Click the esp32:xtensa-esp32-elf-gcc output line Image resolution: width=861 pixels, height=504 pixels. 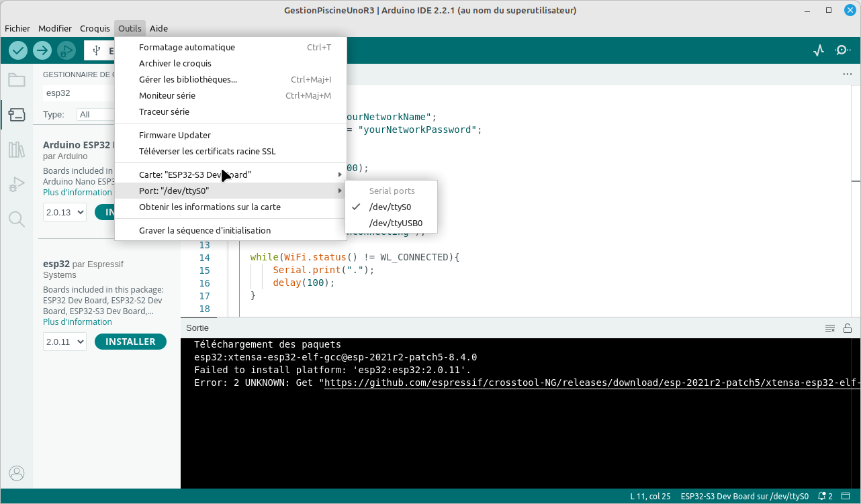click(335, 357)
